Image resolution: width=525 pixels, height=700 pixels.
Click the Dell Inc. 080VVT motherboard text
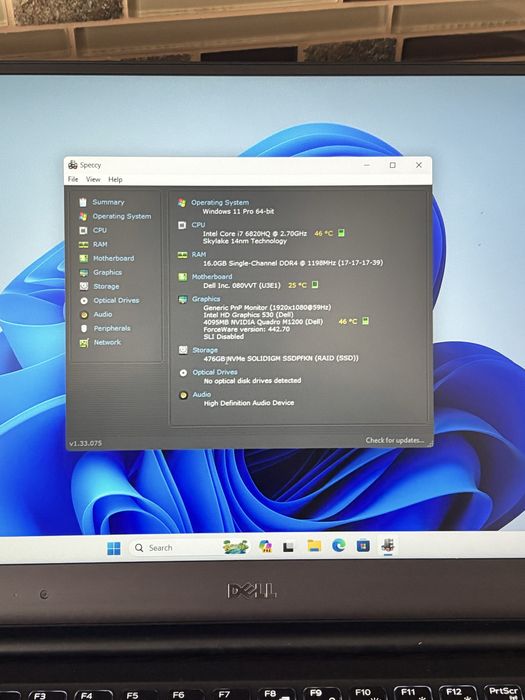242,285
